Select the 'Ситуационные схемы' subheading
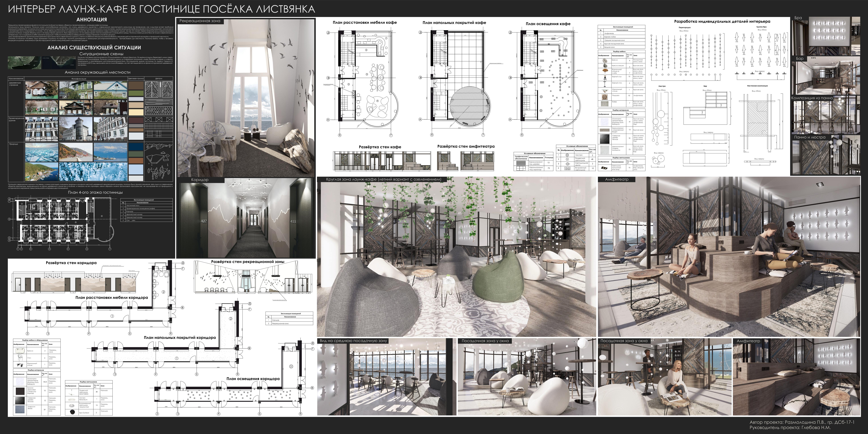 [101, 54]
